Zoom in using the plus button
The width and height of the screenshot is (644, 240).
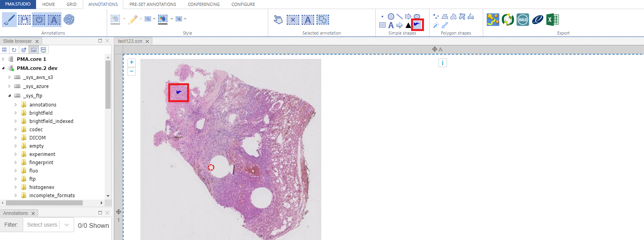[x=132, y=62]
